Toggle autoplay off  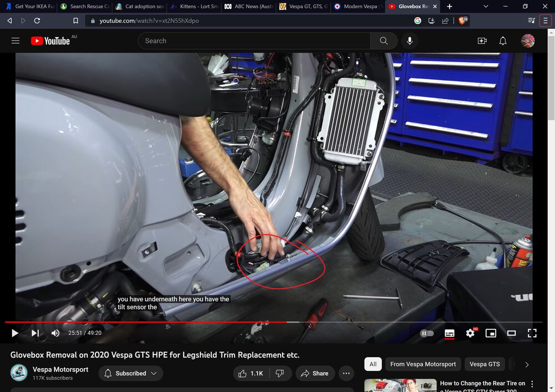point(427,333)
